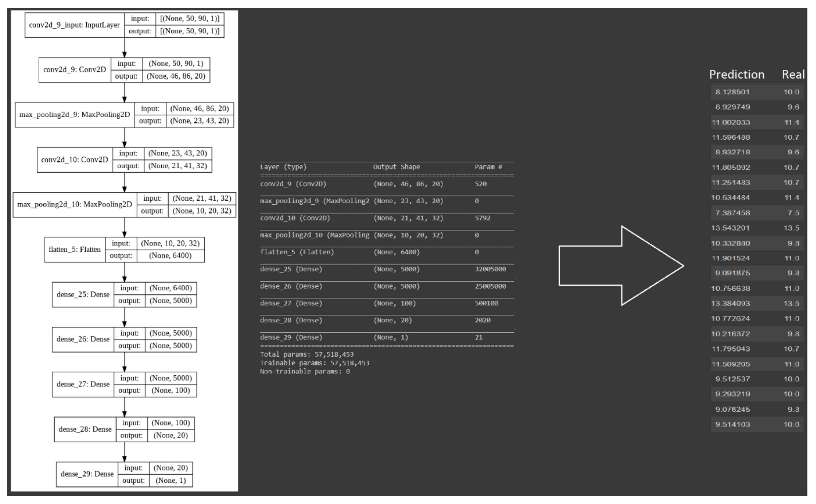
Task: Select the flatten_5: Flatten node
Action: click(x=75, y=249)
